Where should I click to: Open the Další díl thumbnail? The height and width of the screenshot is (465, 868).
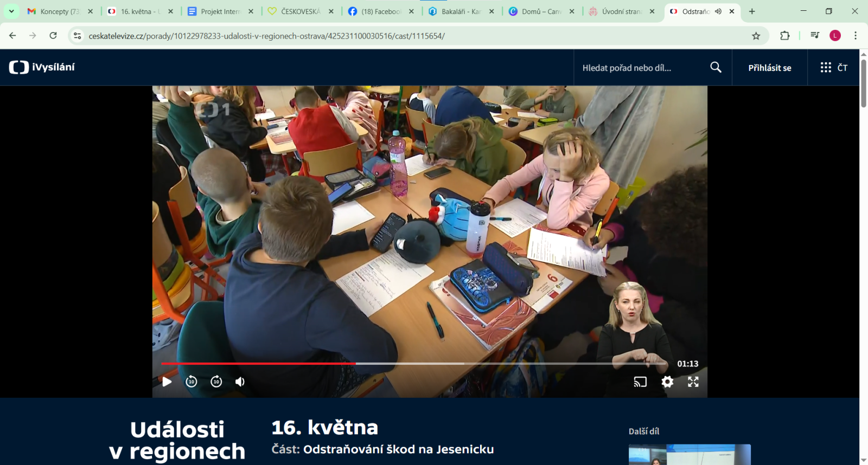click(689, 454)
